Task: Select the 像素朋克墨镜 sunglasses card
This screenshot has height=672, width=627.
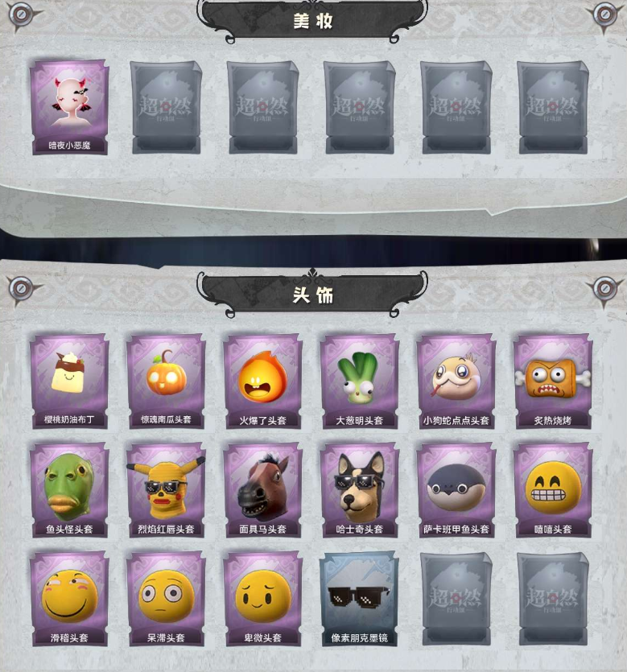Action: [360, 599]
